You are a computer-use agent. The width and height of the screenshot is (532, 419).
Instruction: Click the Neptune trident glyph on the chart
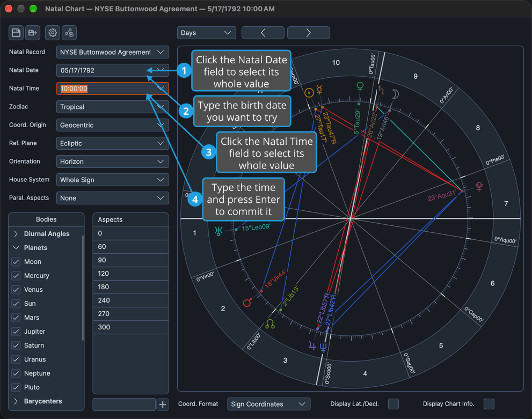pos(323,348)
